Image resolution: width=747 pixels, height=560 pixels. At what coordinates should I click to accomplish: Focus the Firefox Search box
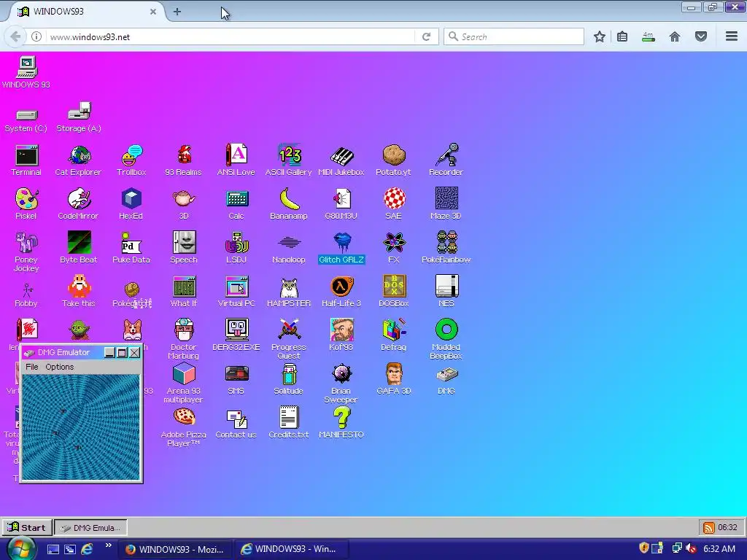pyautogui.click(x=514, y=36)
